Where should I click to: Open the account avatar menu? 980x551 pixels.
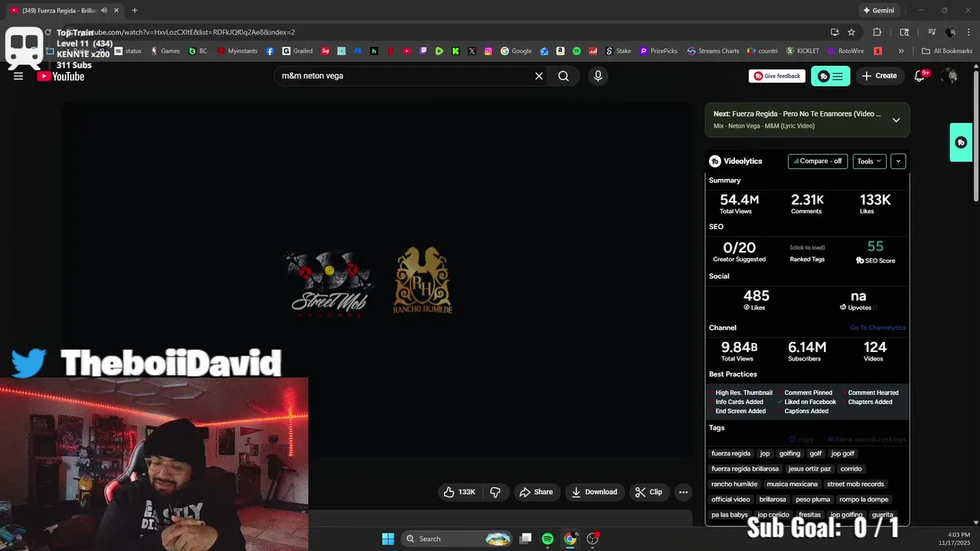[949, 76]
